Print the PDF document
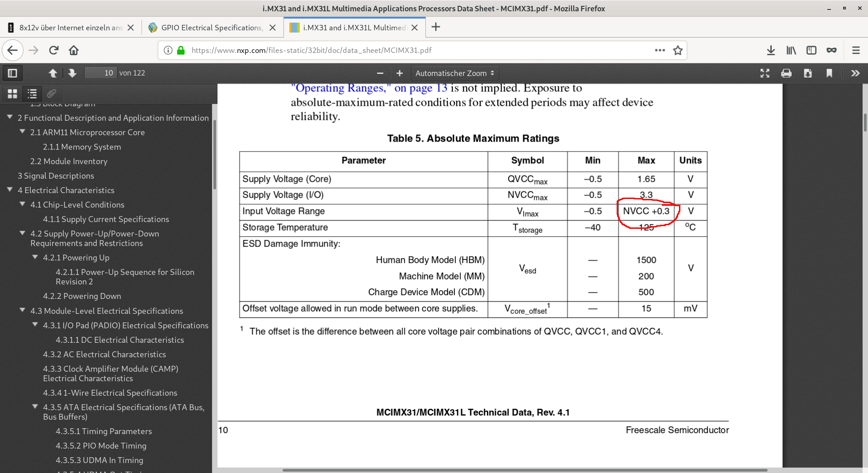Viewport: 868px width, 473px height. point(787,73)
